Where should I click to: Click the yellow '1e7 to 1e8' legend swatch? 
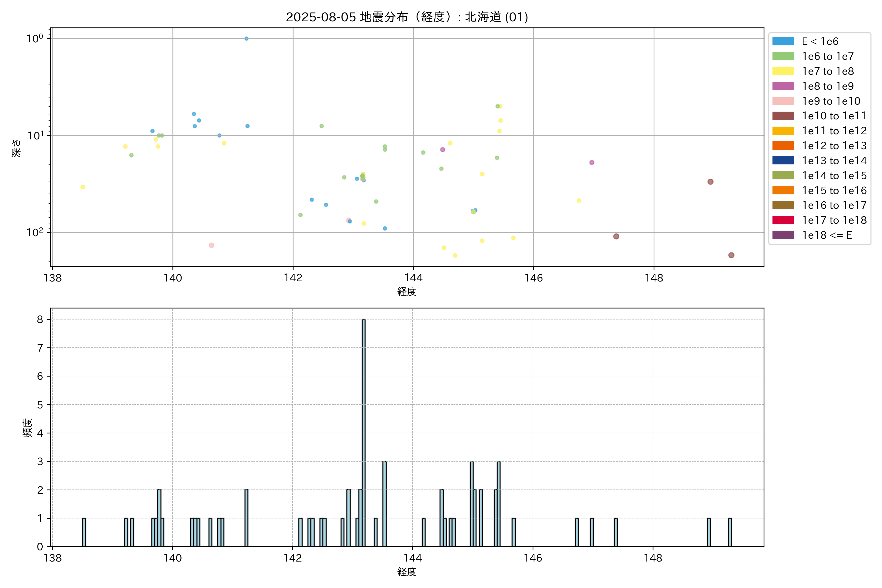point(783,71)
